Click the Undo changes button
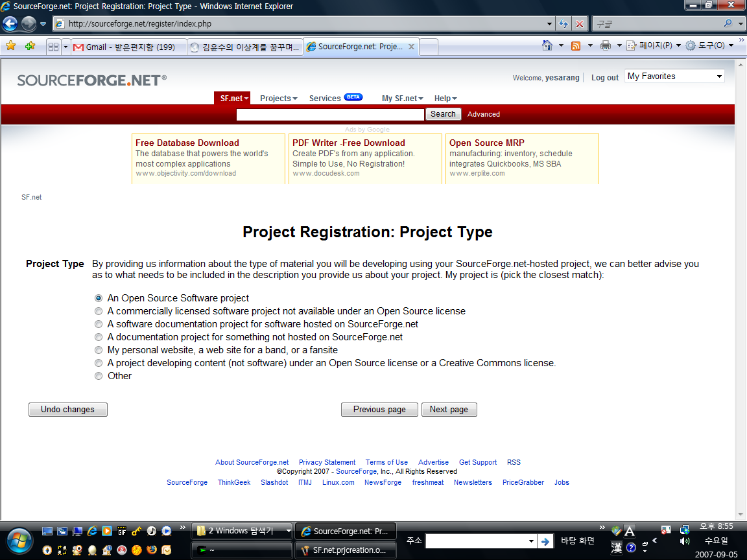The width and height of the screenshot is (747, 560). click(x=67, y=410)
